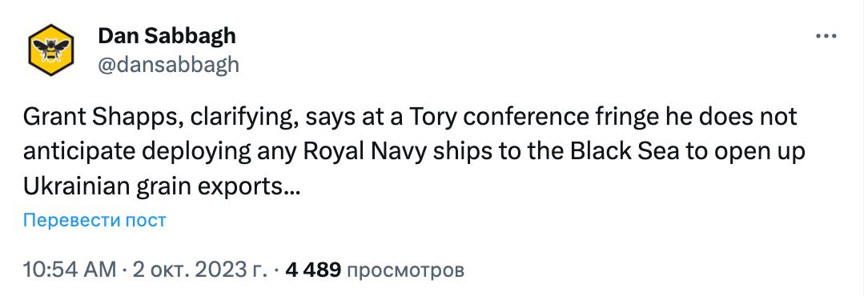
Task: Click the 10:54 AM timestamp
Action: (70, 270)
